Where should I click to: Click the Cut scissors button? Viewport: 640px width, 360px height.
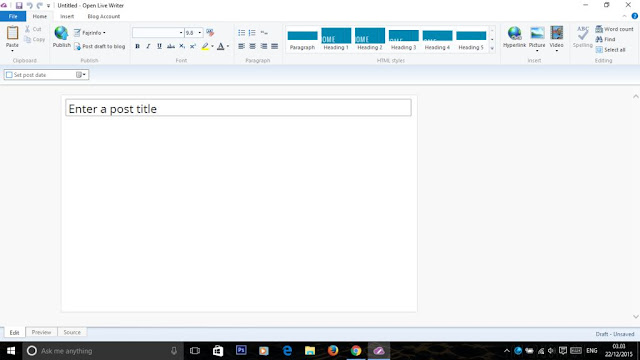pos(33,29)
